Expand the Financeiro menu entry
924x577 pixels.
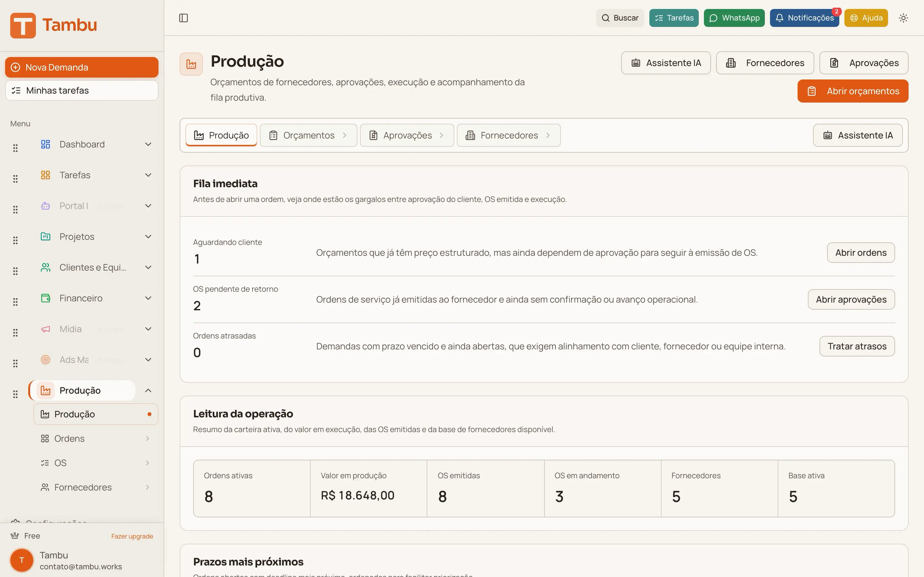[148, 298]
